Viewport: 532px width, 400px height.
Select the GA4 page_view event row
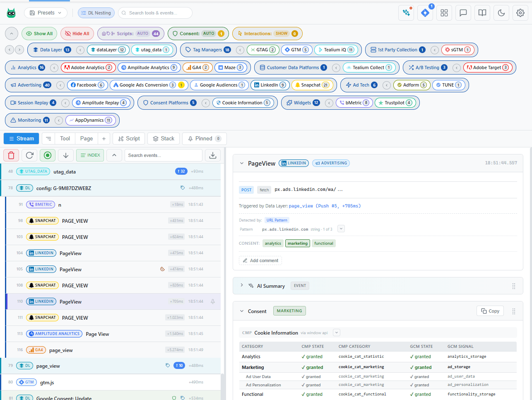(113, 350)
